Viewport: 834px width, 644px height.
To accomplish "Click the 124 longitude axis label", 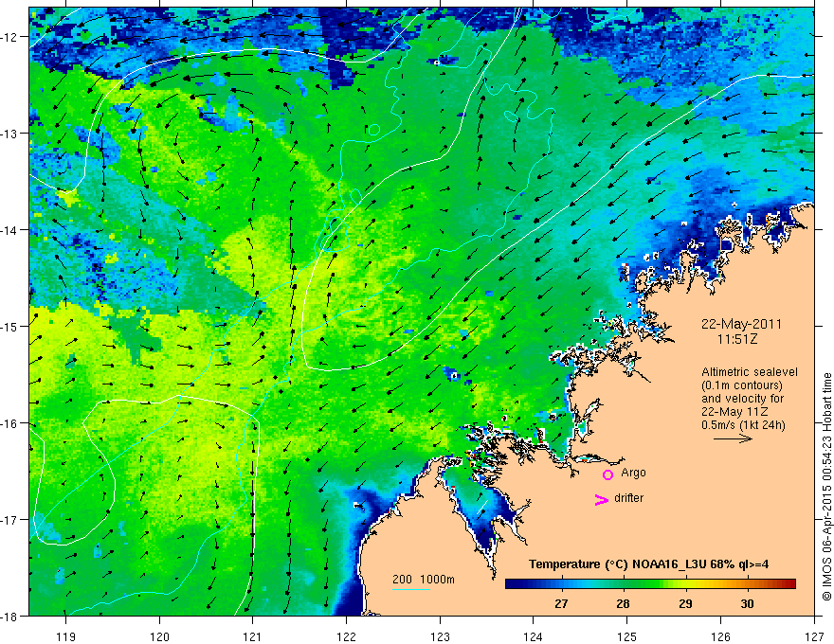I will tap(533, 636).
